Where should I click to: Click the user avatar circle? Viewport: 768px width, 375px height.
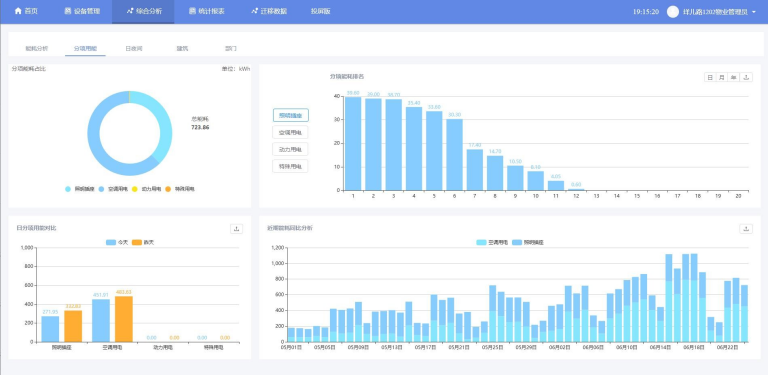tap(673, 12)
